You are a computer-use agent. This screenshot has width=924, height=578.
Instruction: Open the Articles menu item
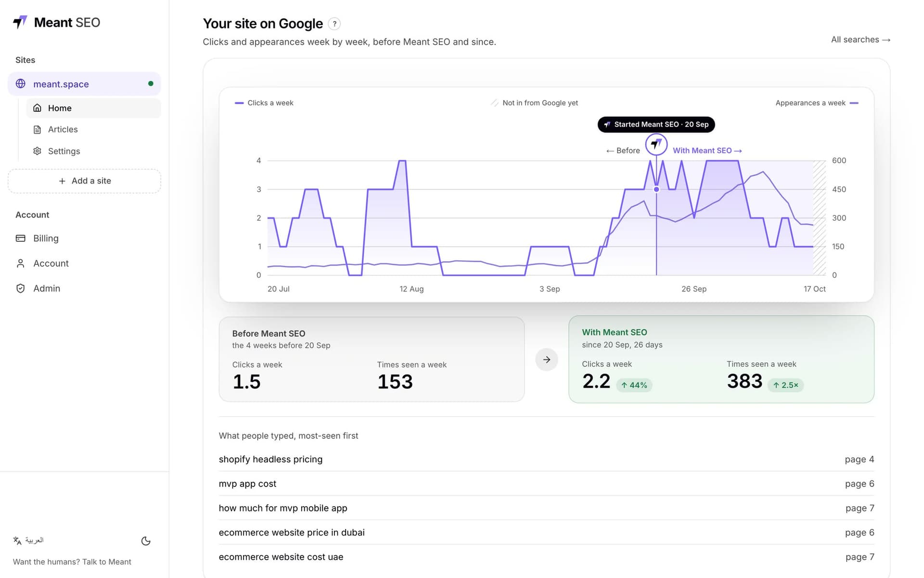[x=93, y=130]
